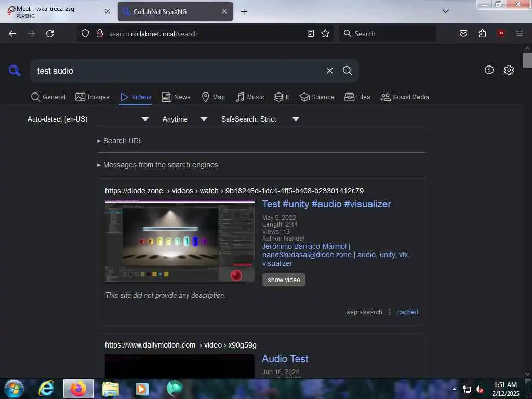This screenshot has height=399, width=532.
Task: Click the diode.zone result URL
Action: click(234, 191)
